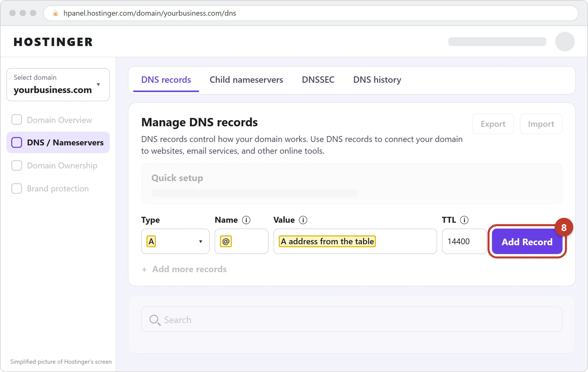Click into the Name input field

241,241
